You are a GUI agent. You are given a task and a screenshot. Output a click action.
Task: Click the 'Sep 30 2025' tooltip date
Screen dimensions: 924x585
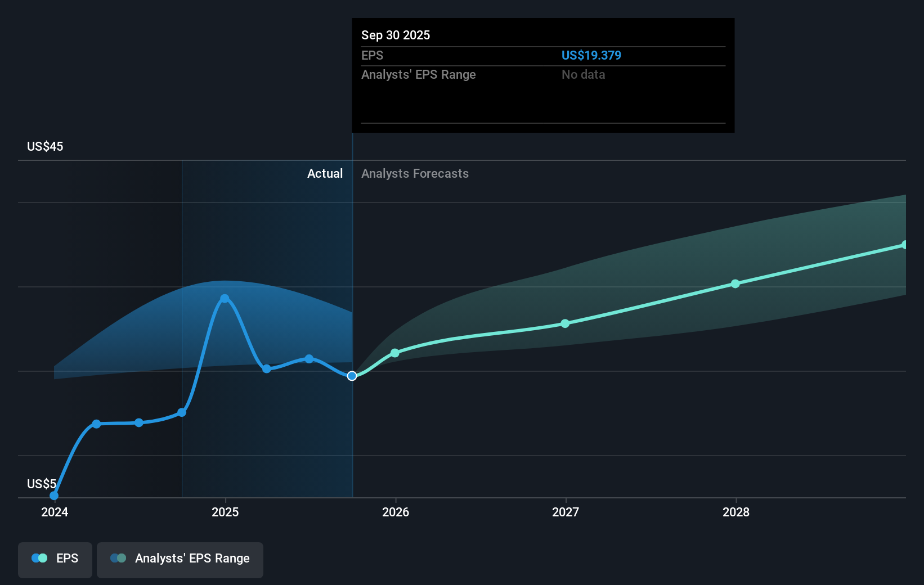[x=396, y=35]
